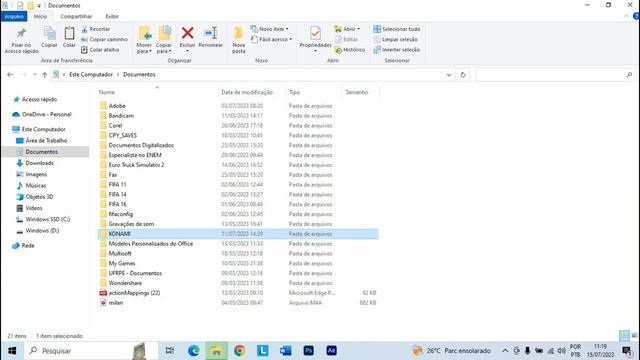Open Microsoft Edge from the taskbar
This screenshot has height=360, width=640.
click(193, 351)
